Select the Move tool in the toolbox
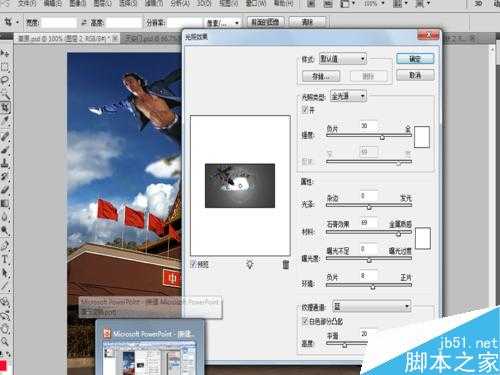This screenshot has width=500, height=375. (5, 53)
